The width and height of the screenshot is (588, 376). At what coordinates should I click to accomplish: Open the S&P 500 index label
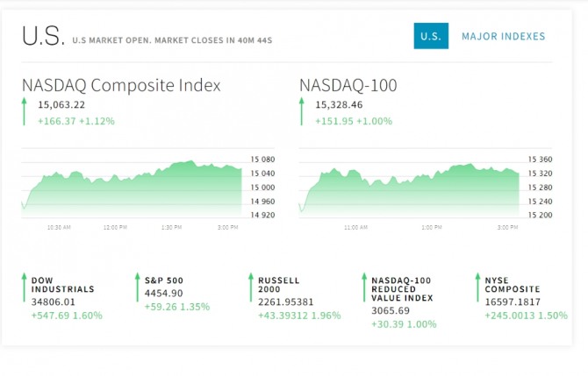click(163, 280)
